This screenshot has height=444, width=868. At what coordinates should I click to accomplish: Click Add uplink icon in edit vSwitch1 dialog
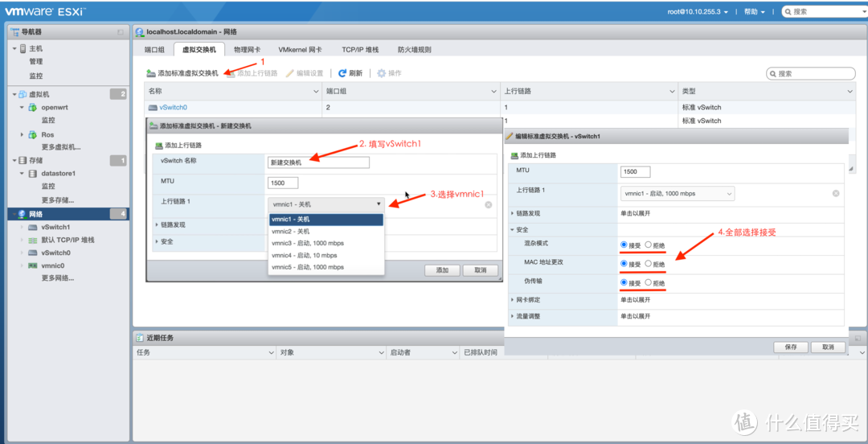pyautogui.click(x=515, y=155)
